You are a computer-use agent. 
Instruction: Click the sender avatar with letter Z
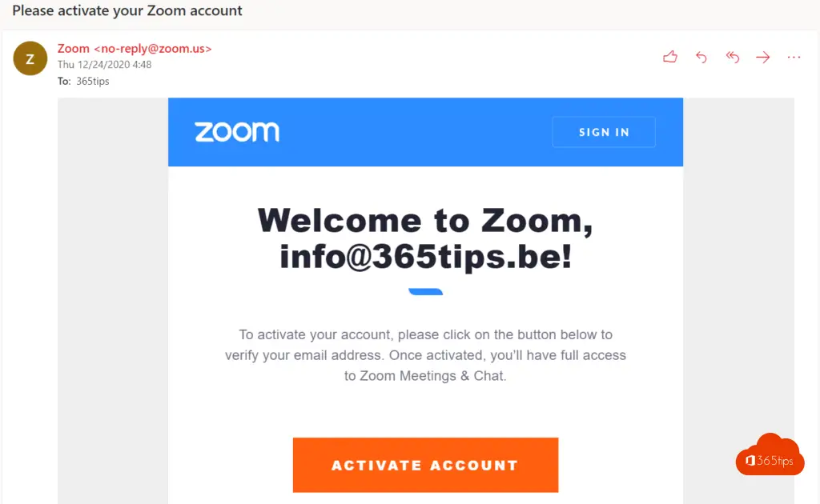30,58
